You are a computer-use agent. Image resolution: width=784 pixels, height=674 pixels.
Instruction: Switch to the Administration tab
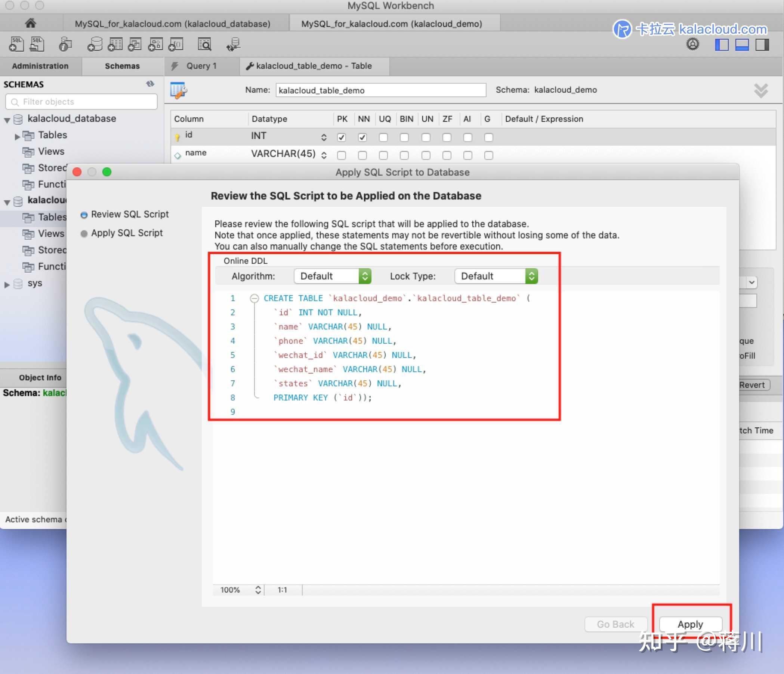point(40,66)
